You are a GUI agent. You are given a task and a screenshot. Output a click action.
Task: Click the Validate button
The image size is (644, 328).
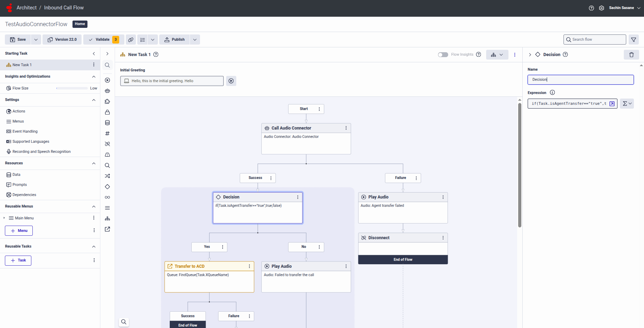99,40
